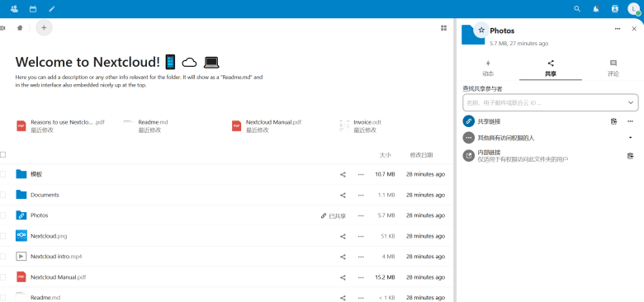644x302 pixels.
Task: Open more actions for Nextcloud intro.mp4
Action: pos(361,257)
